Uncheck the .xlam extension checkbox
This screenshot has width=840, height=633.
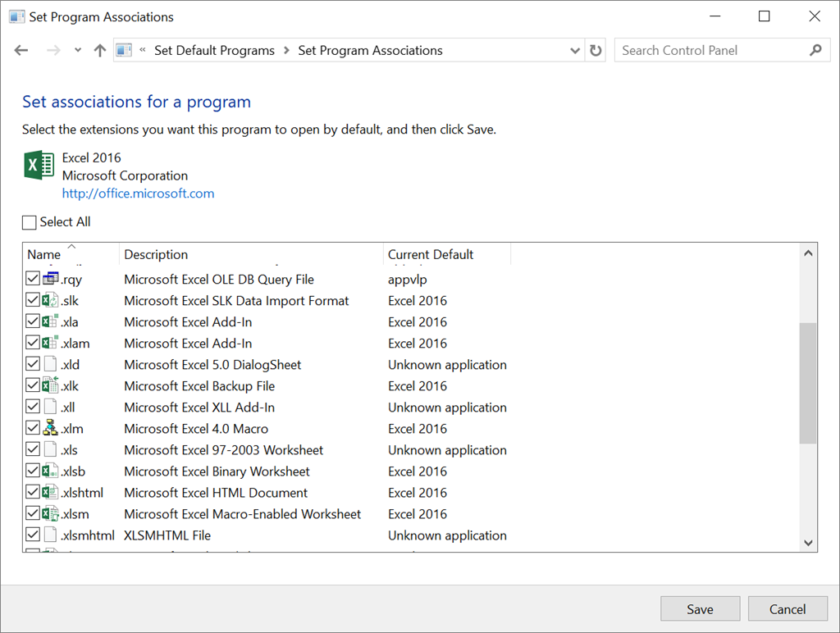[33, 343]
